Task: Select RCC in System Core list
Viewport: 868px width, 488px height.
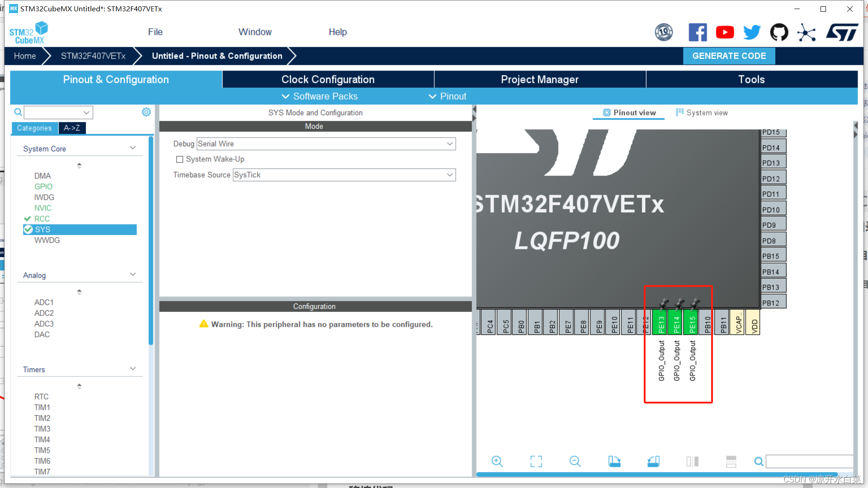Action: click(x=42, y=219)
